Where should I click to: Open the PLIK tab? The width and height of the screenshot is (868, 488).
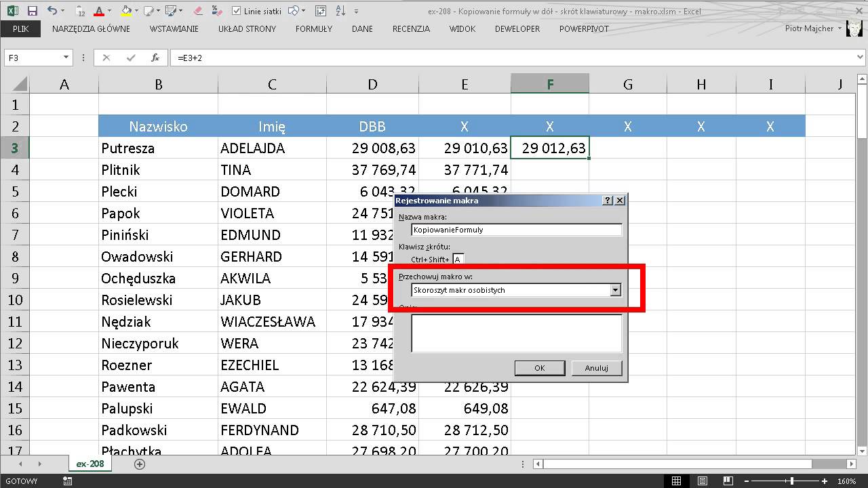click(20, 28)
